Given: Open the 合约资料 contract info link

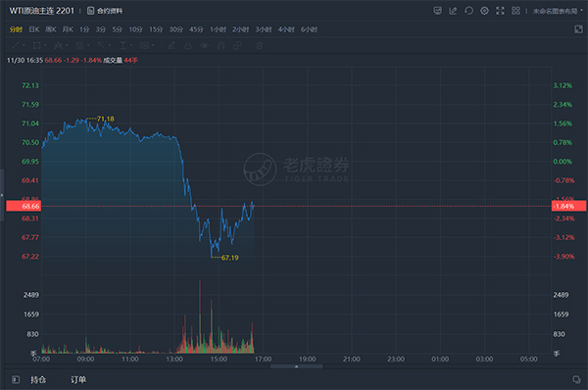Looking at the screenshot, I should [105, 11].
